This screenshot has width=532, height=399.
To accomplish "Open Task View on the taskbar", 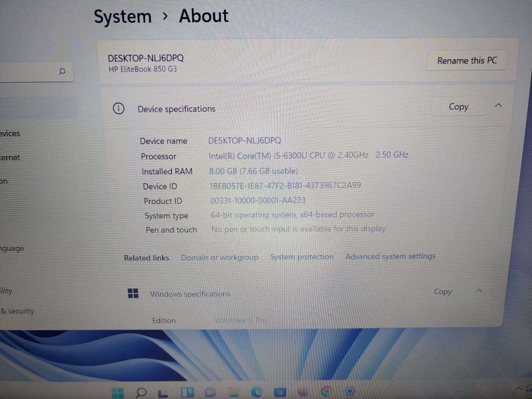I will (163, 393).
